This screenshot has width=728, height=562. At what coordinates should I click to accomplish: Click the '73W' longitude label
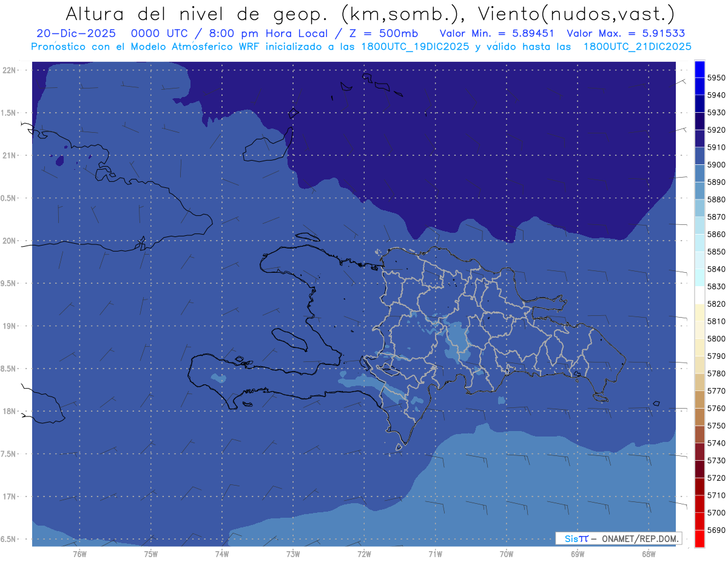[x=293, y=554]
